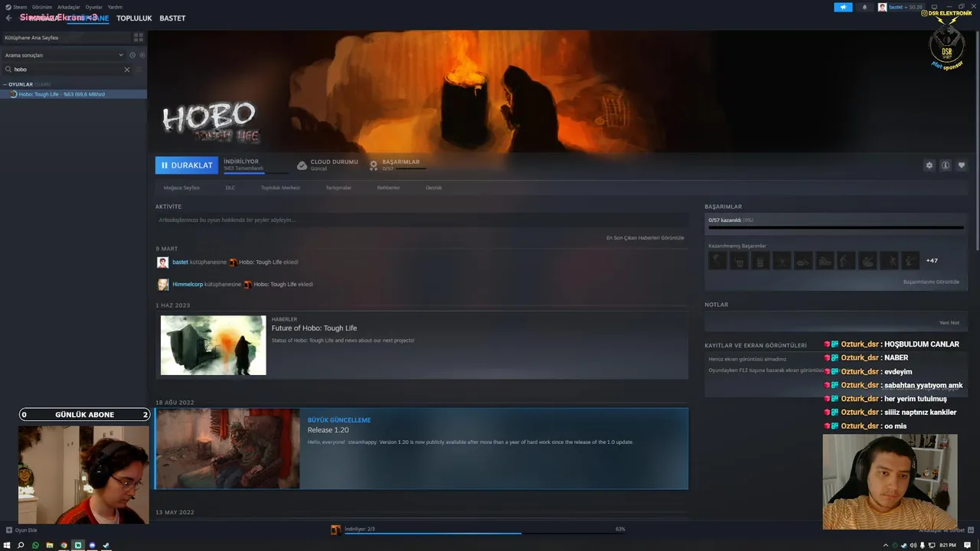Open Chrome from taskbar

click(x=64, y=545)
